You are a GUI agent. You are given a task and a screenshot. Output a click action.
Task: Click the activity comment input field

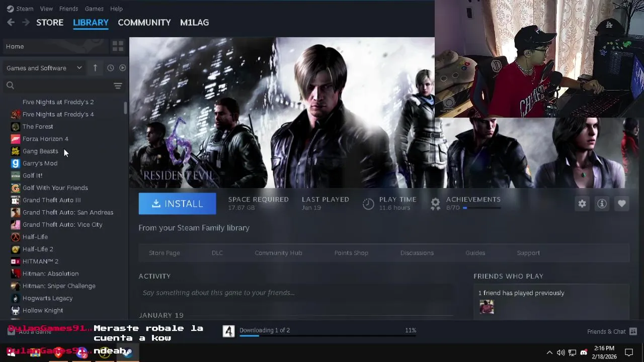pyautogui.click(x=296, y=293)
